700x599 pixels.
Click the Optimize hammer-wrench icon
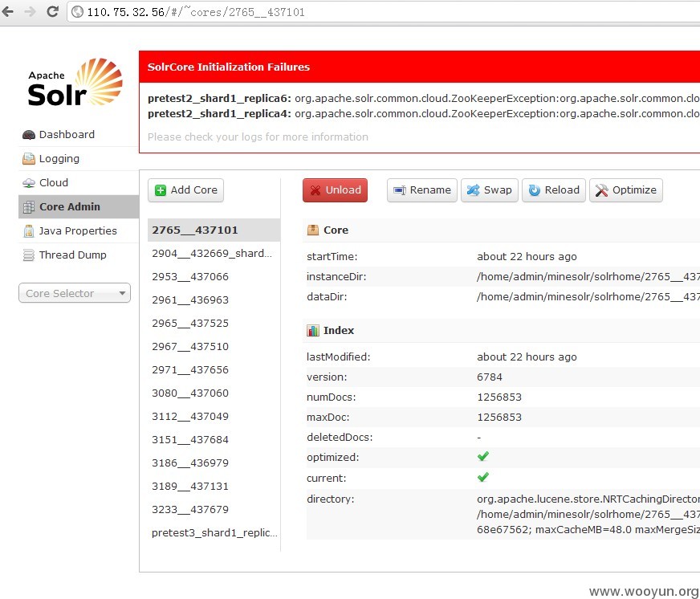point(602,190)
